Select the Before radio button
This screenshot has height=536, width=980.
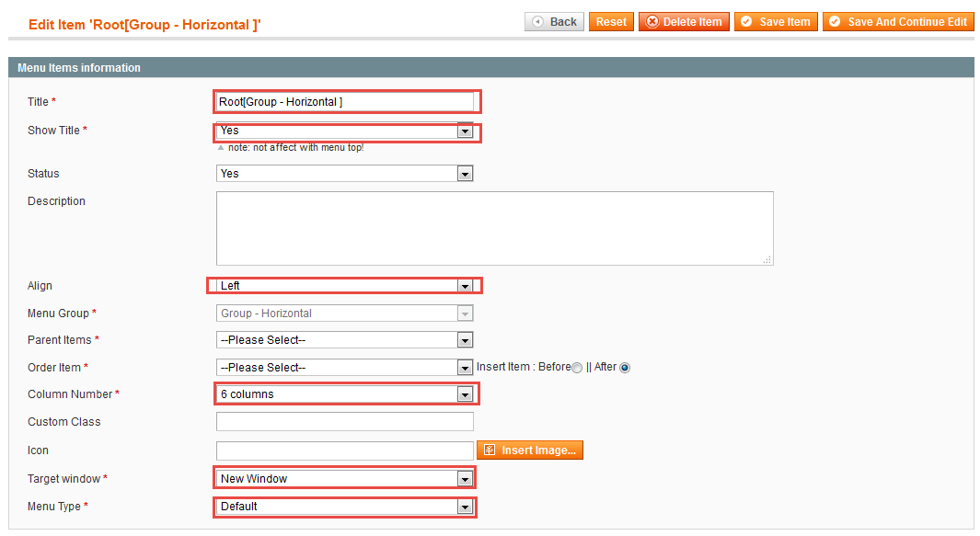(577, 368)
